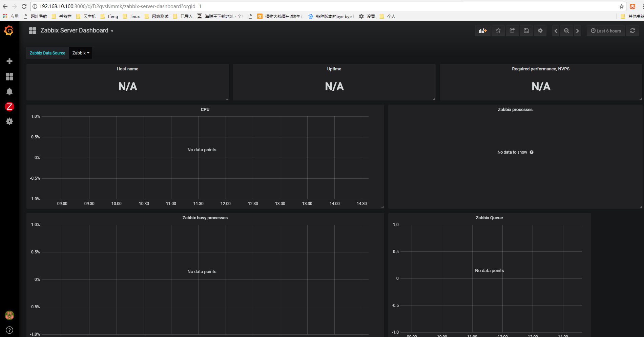The image size is (644, 337).
Task: Open dashboard settings gear in top bar
Action: point(540,31)
